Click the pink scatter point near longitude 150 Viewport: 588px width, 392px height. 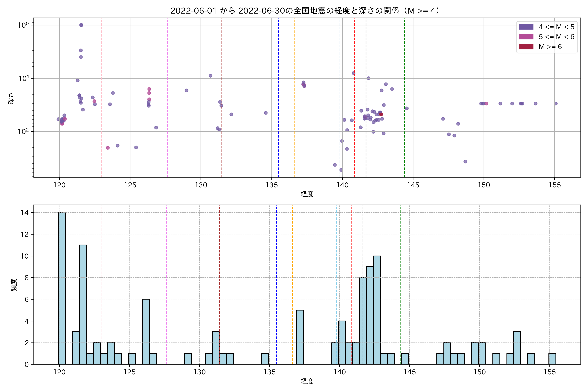pyautogui.click(x=486, y=104)
